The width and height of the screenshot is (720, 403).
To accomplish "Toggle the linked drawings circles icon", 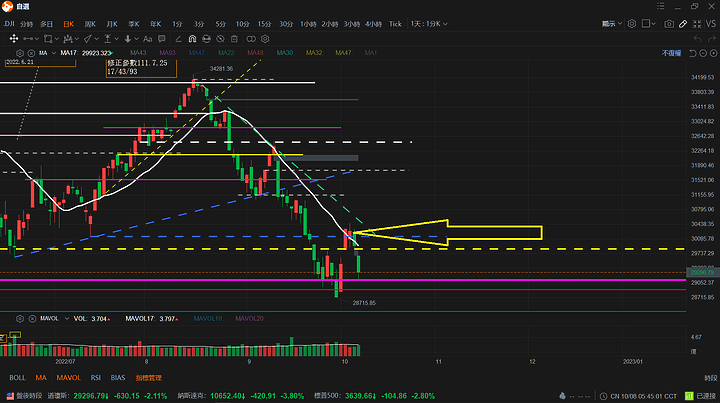I will click(x=251, y=39).
